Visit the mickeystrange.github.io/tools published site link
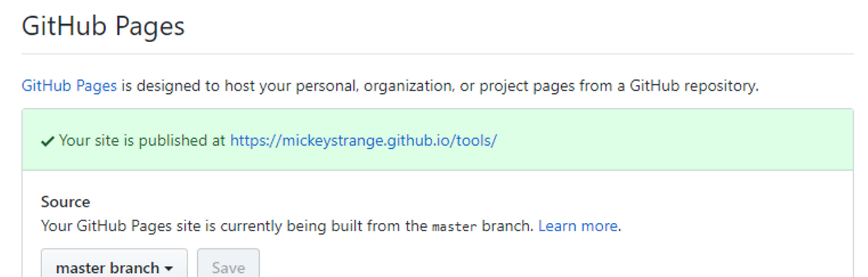868x277 pixels. point(363,141)
